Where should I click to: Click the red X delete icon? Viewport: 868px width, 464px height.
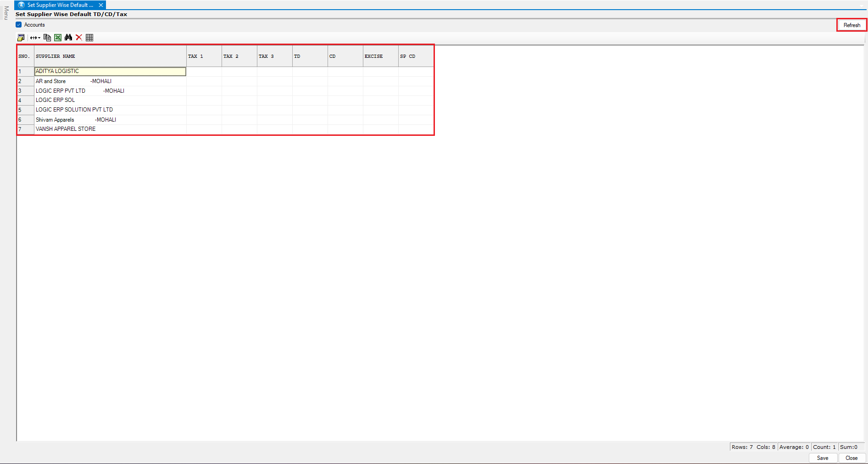pos(79,38)
